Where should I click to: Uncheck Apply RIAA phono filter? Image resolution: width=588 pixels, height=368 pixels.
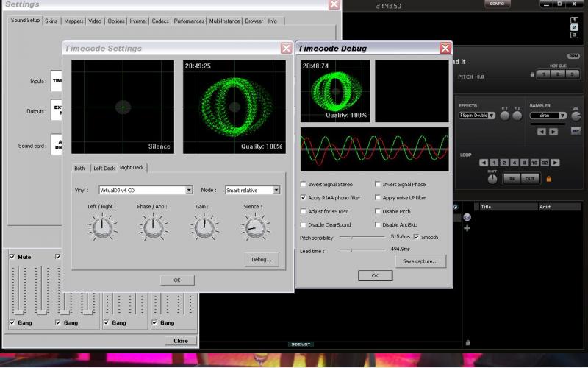click(x=304, y=198)
